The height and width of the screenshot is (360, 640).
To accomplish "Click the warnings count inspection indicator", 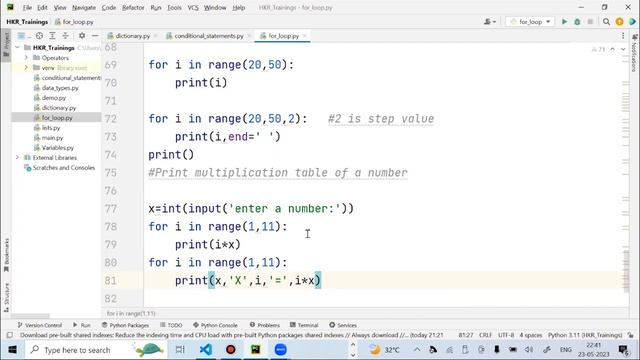I will pos(598,49).
